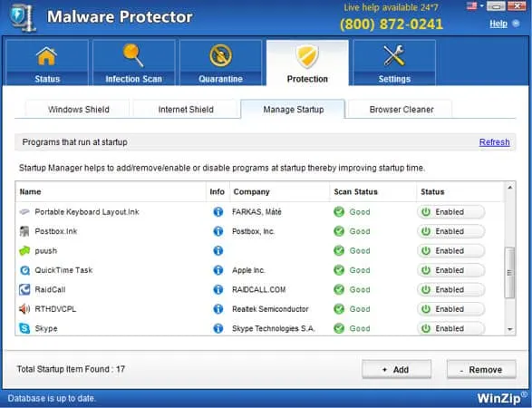Sort by the Company column header
532x408 pixels.
pyautogui.click(x=279, y=192)
